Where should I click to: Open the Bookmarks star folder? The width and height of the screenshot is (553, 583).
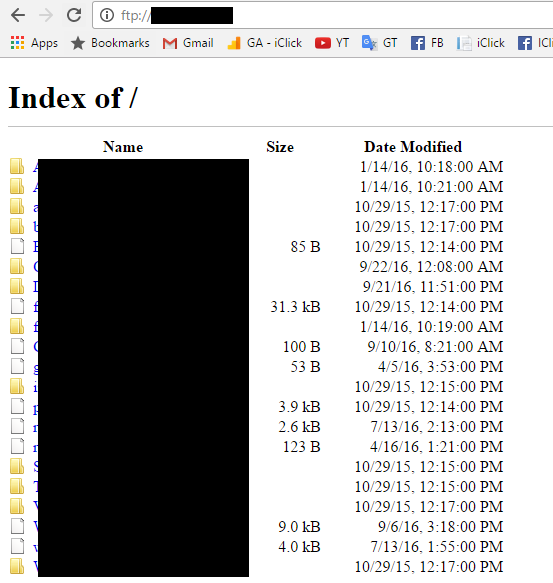click(110, 43)
